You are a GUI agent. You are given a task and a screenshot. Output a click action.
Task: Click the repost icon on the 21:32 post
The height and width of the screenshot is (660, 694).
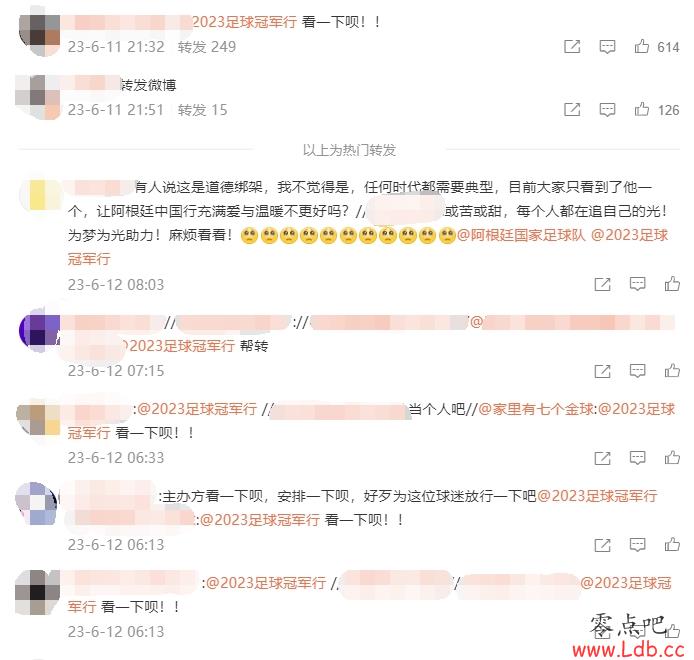click(x=572, y=46)
